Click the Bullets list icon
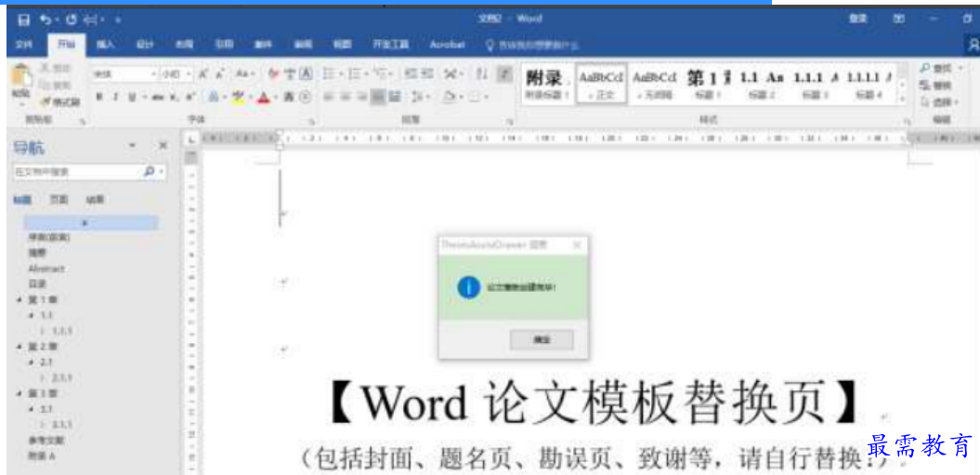 [x=330, y=74]
